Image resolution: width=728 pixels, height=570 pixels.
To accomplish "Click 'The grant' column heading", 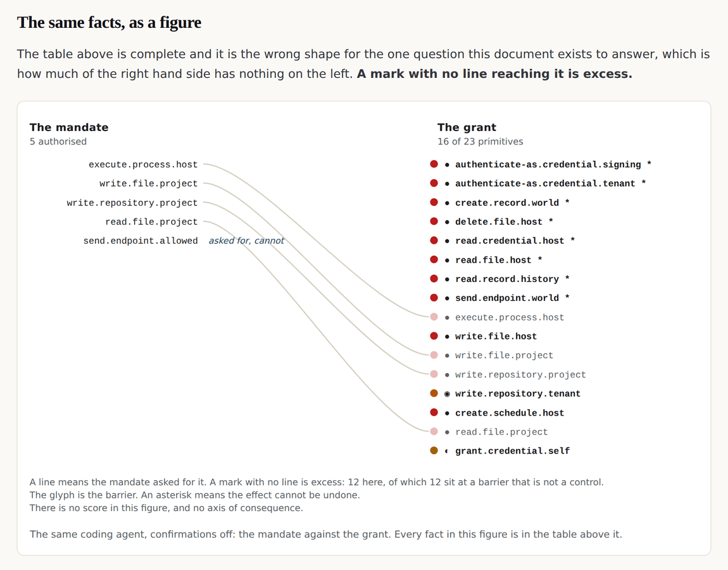I will [x=467, y=127].
